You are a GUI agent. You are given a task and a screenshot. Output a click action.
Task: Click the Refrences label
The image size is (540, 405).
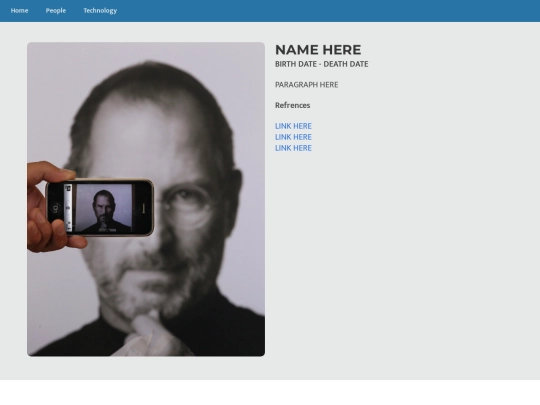click(293, 105)
